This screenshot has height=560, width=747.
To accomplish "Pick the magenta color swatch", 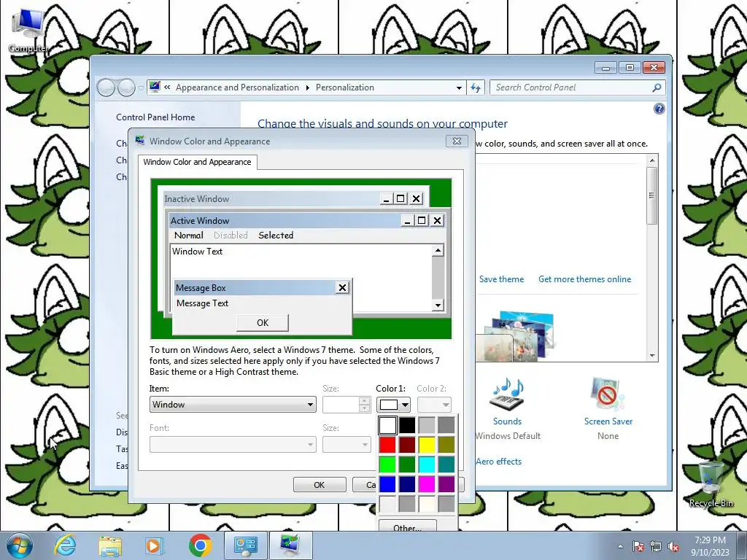I will [427, 484].
